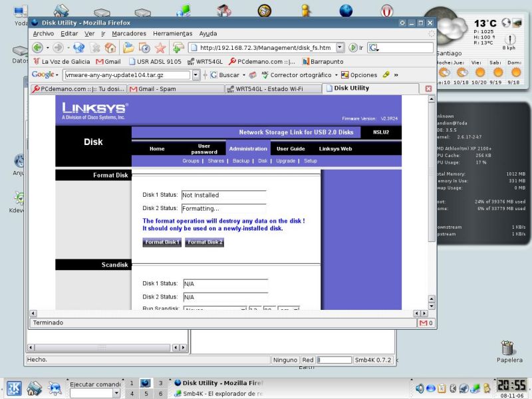Screen dimensions: 532x399
Task: Click the Google search engine icon in search box
Action: (x=373, y=48)
